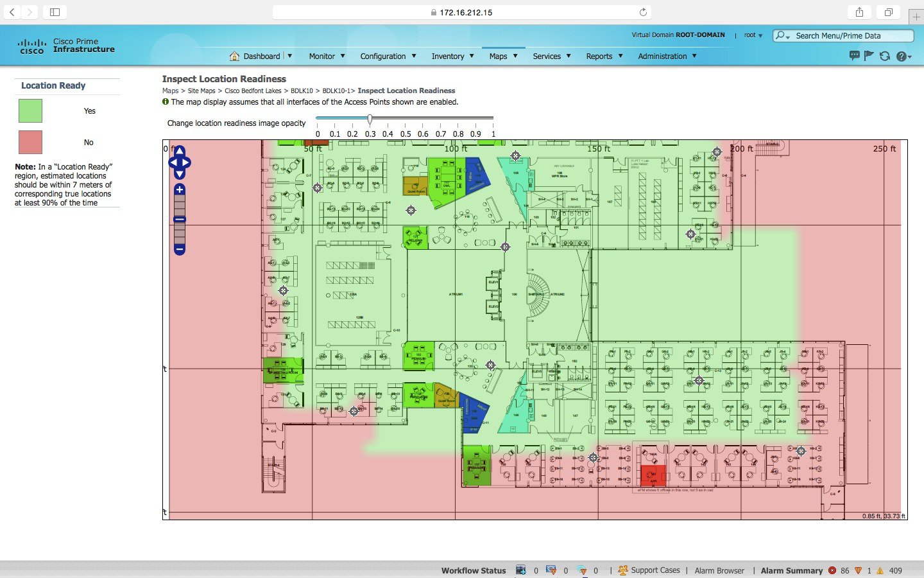The width and height of the screenshot is (924, 578).
Task: Click the warning alarms icon showing 409
Action: [x=879, y=570]
